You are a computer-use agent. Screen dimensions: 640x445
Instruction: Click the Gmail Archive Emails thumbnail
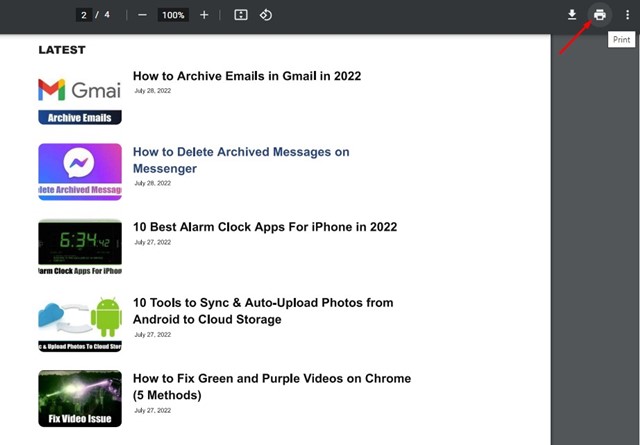click(x=80, y=99)
